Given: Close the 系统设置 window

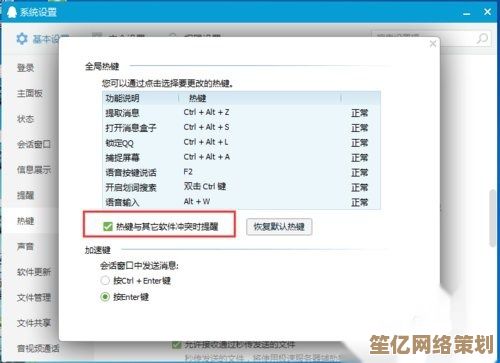Looking at the screenshot, I should click(x=487, y=12).
